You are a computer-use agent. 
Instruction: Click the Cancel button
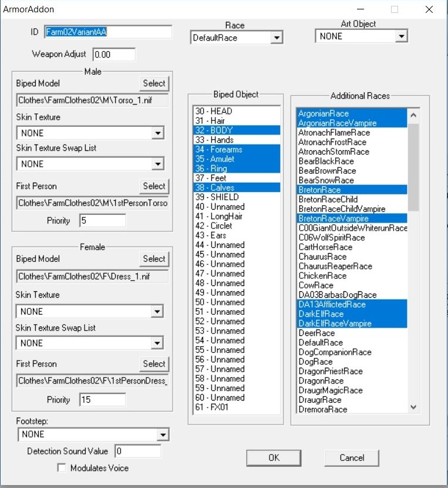(352, 458)
